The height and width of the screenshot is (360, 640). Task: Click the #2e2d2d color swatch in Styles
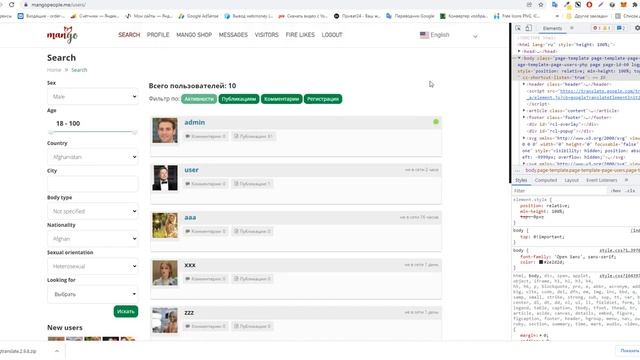tap(541, 262)
